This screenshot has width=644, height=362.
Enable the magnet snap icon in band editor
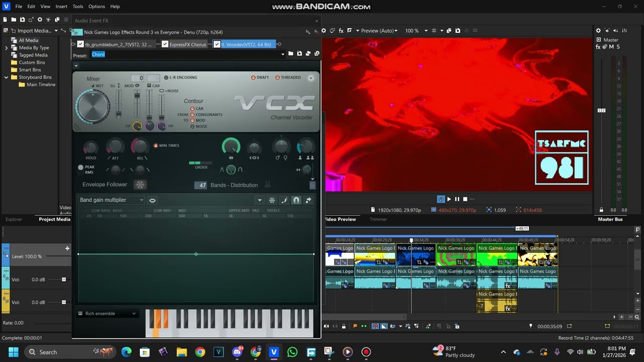coord(296,200)
